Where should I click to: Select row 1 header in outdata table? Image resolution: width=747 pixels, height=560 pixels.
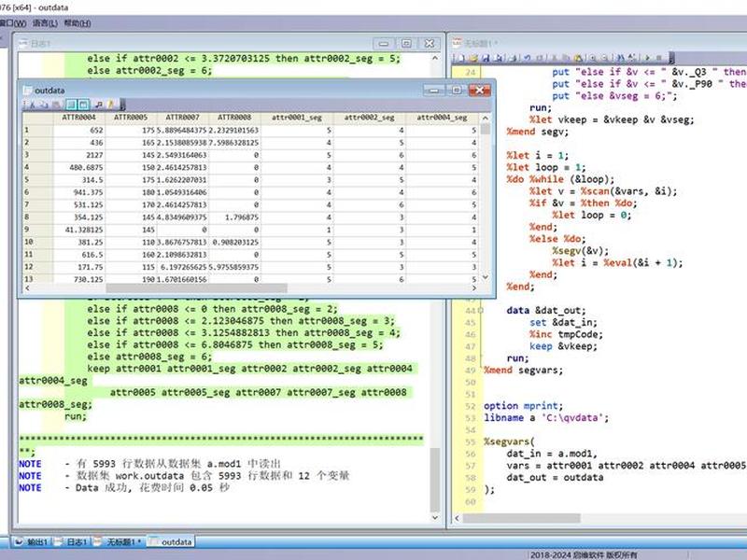point(37,130)
